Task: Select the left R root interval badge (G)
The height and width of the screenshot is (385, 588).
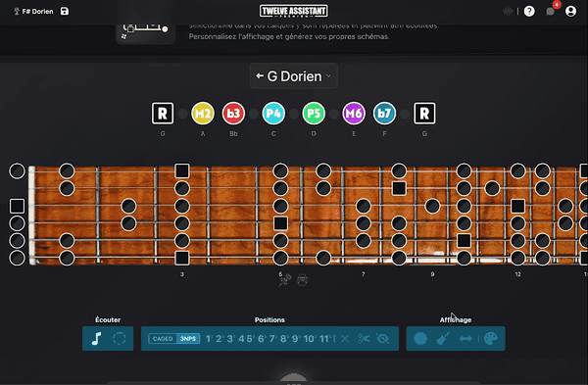Action: (163, 113)
